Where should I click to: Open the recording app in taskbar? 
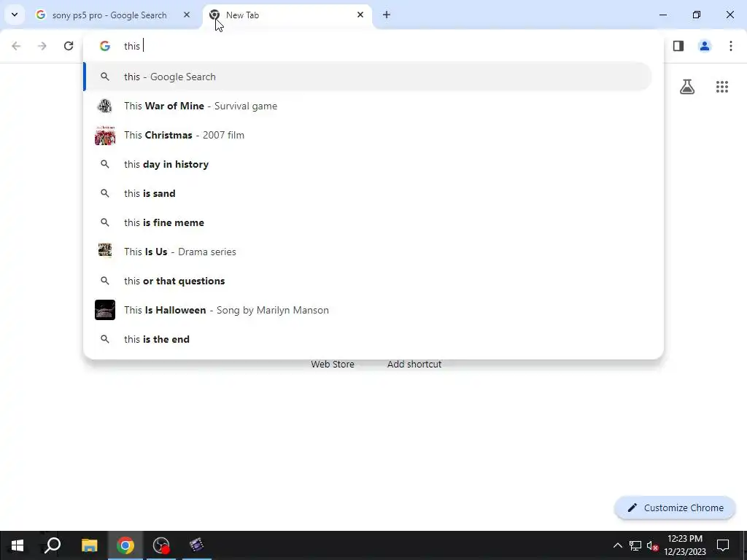[x=161, y=545]
